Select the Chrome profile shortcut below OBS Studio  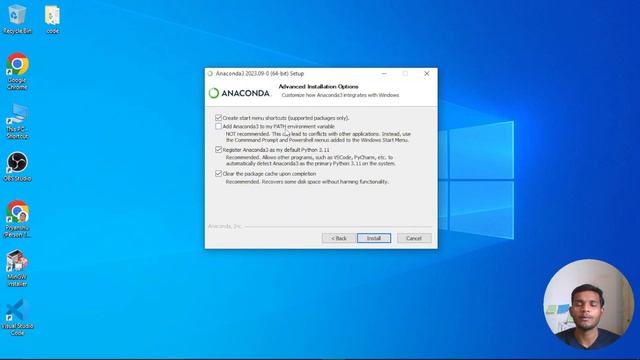click(x=17, y=218)
